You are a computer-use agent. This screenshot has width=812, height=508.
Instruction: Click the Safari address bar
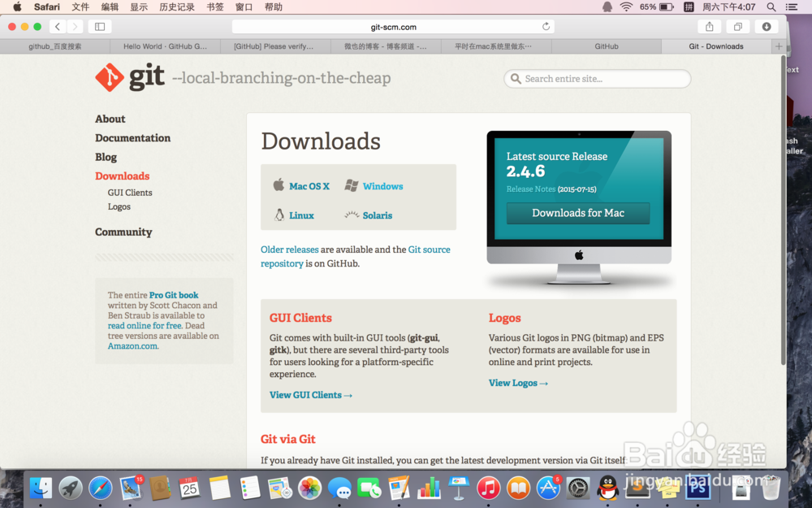tap(393, 27)
